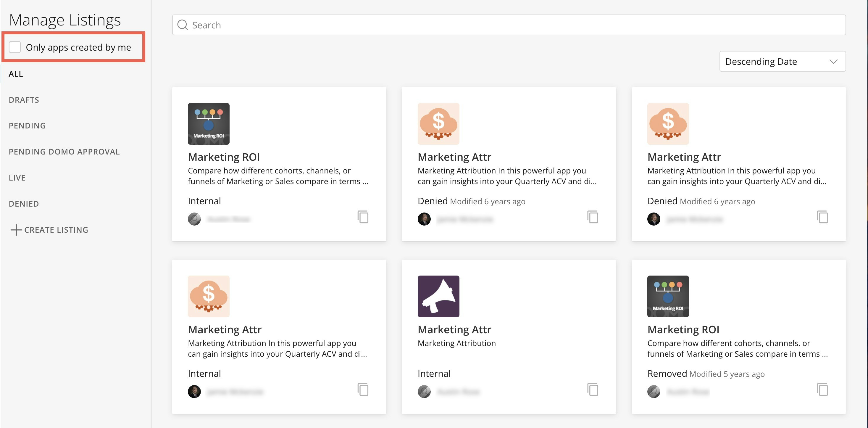Enable Only apps created by me checkbox

15,47
